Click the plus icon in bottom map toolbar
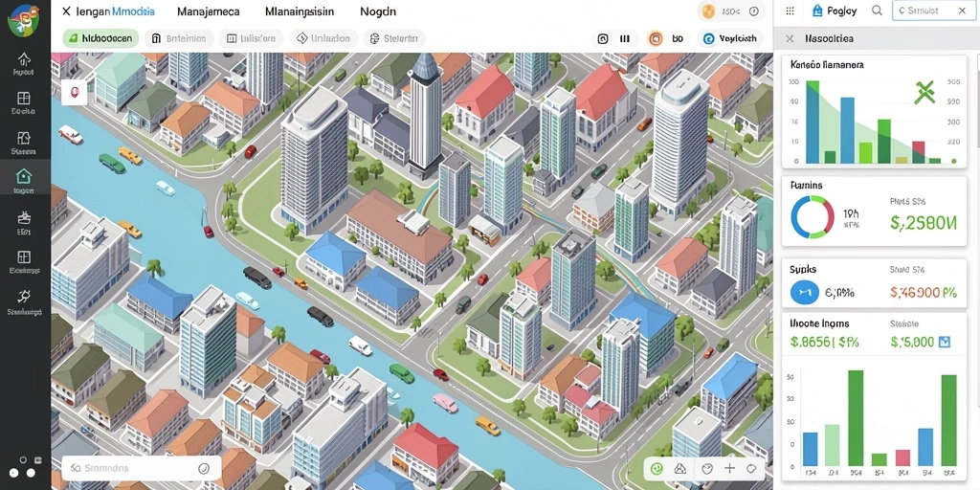 pos(729,469)
